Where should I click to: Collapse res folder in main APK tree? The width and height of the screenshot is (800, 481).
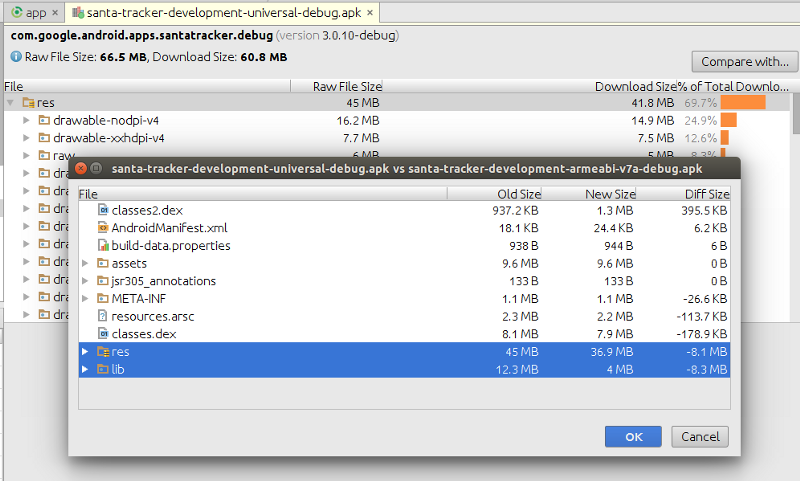10,103
